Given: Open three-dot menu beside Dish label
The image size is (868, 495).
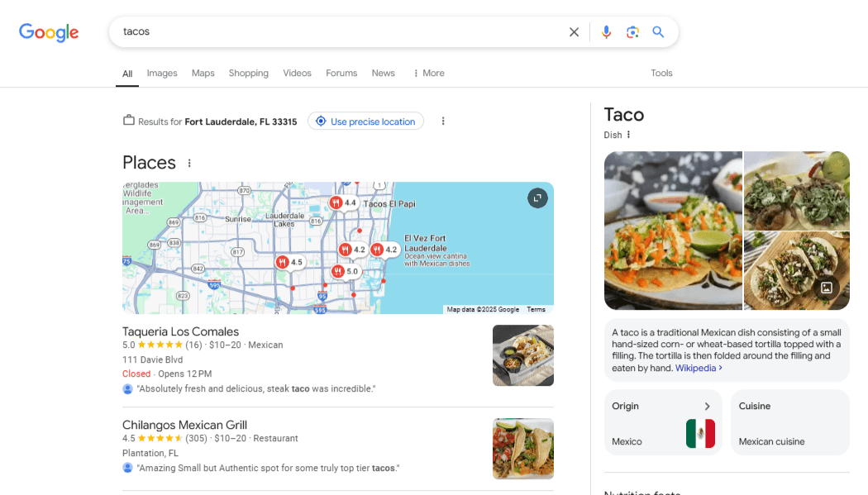Looking at the screenshot, I should tap(628, 135).
